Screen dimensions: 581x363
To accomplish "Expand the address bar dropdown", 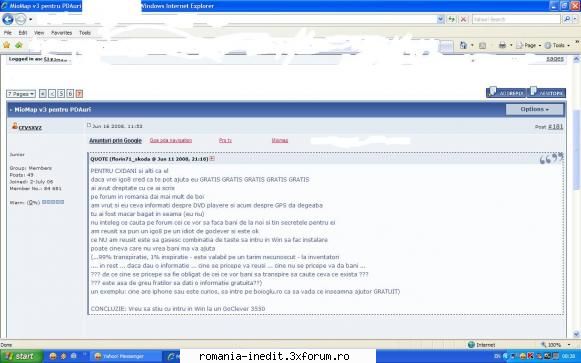I will point(440,19).
